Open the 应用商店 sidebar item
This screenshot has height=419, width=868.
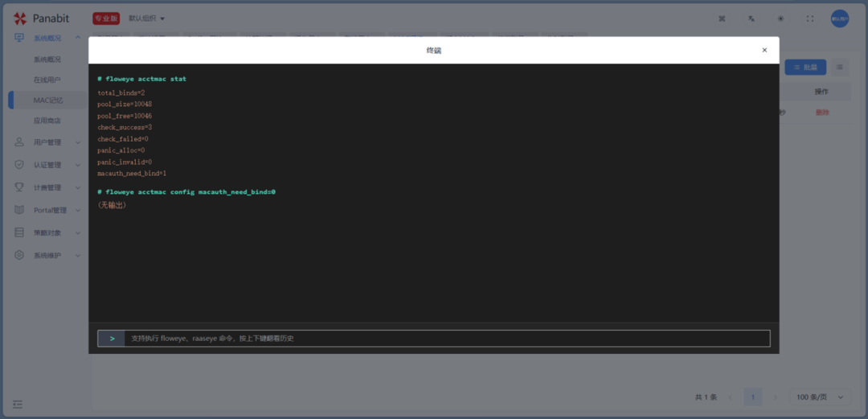(47, 121)
